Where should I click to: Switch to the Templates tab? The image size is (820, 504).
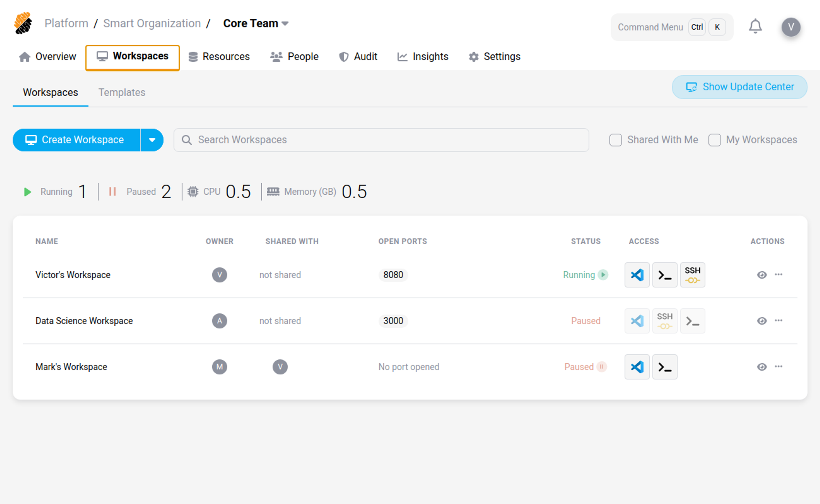[x=122, y=92]
